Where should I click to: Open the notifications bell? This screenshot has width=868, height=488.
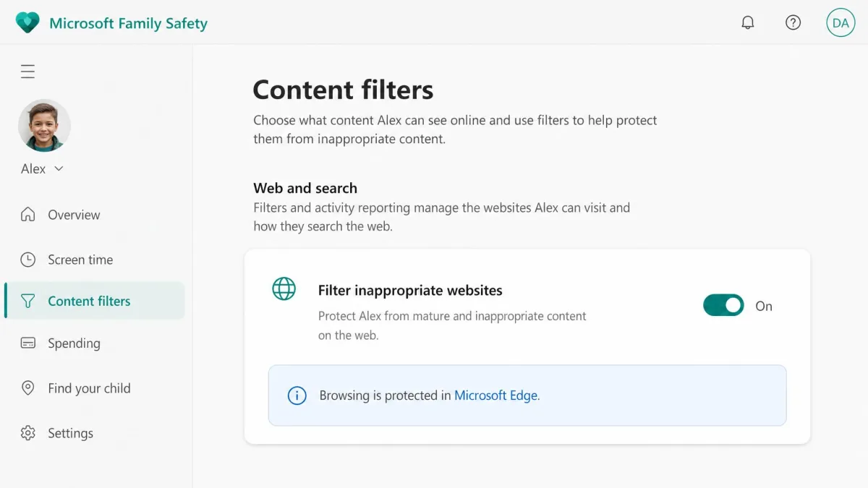[748, 22]
